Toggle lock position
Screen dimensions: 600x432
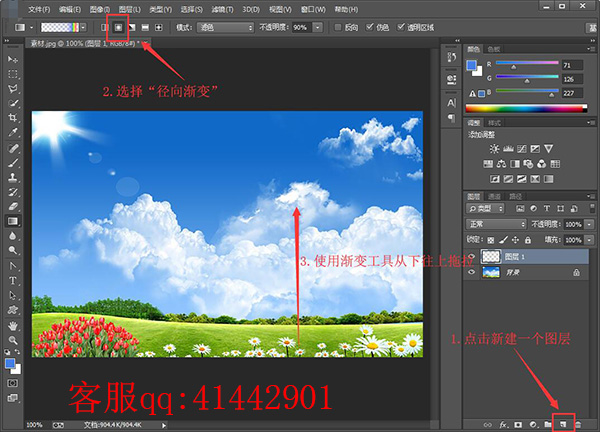[x=515, y=240]
